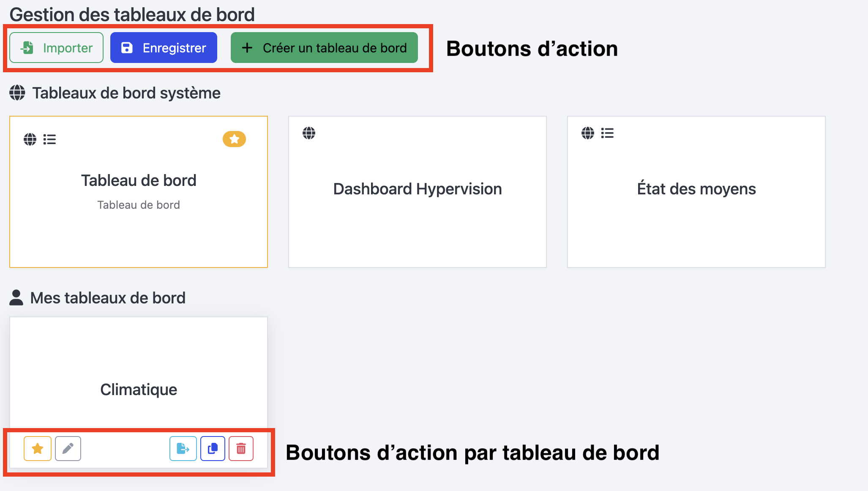Click the globe icon on Tableau de bord card

coord(30,139)
